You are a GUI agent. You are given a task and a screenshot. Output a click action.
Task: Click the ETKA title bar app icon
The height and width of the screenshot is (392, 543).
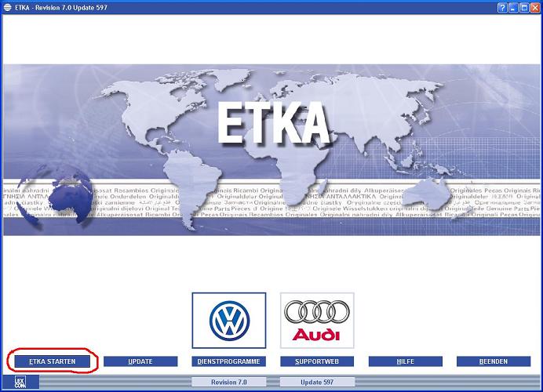[x=7, y=7]
